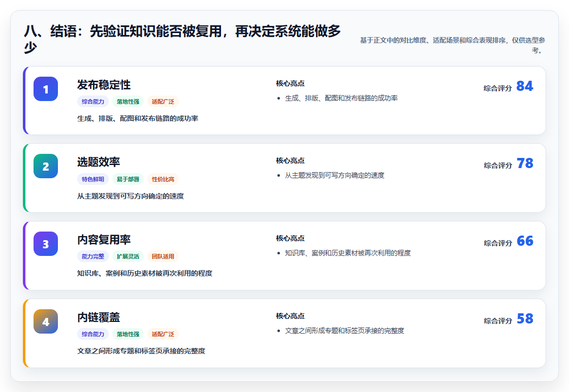
Task: Click the 特色鲜明 tag
Action: (93, 179)
